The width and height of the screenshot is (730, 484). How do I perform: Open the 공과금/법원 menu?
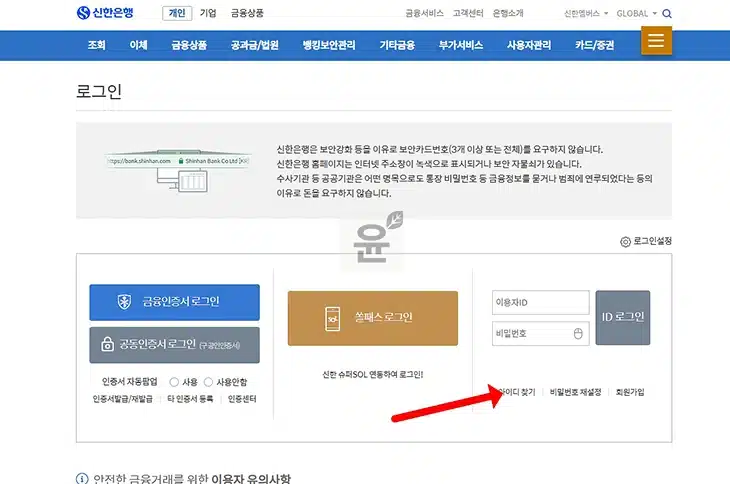(x=255, y=45)
